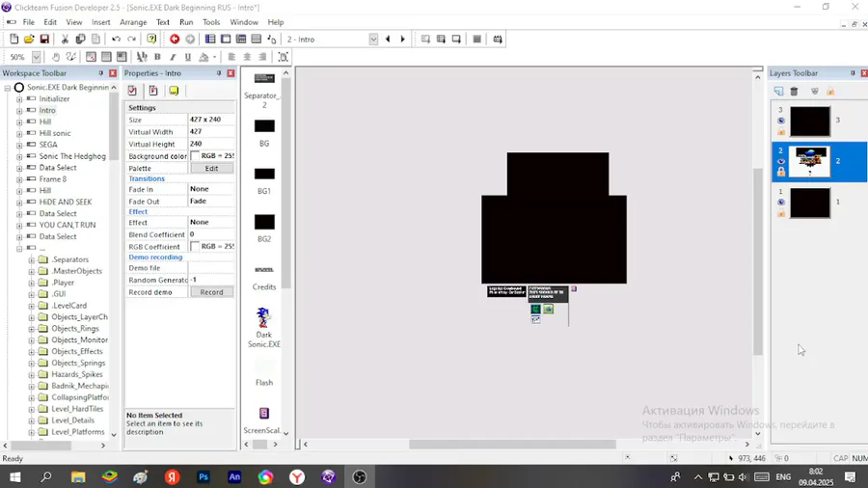Go to the previous frame arrow
Image resolution: width=868 pixels, height=488 pixels.
pyautogui.click(x=388, y=40)
